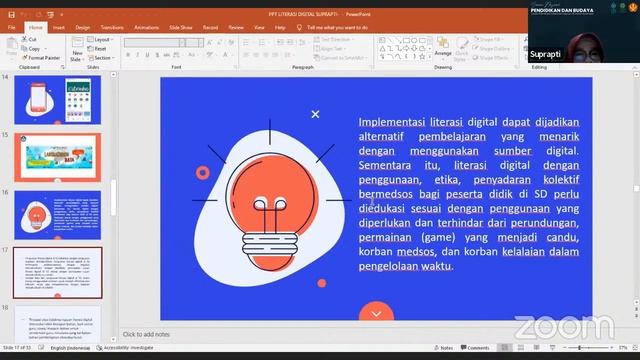Click the Notes button in status bar
Image resolution: width=640 pixels, height=360 pixels.
pyautogui.click(x=444, y=348)
